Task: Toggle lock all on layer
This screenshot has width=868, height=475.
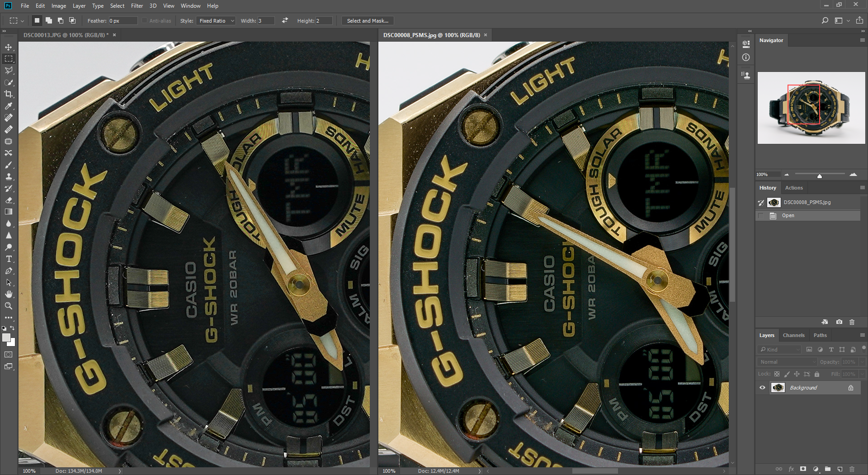Action: 817,374
